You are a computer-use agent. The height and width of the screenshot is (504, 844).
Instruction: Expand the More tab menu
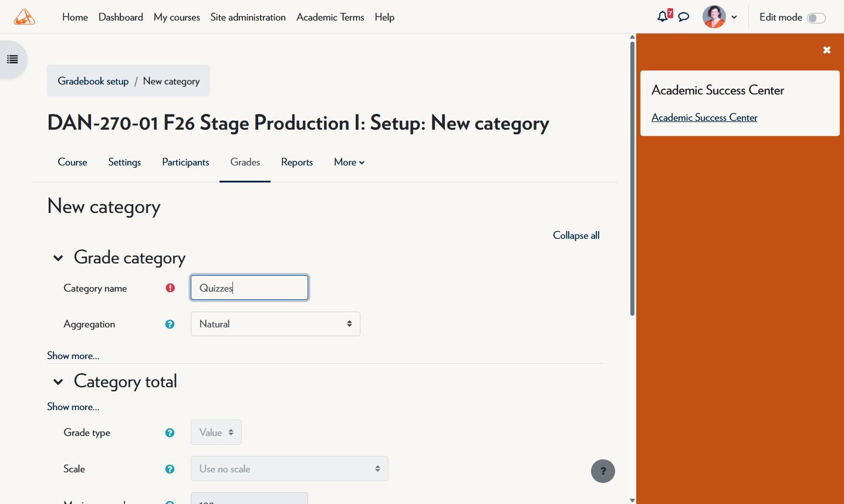pyautogui.click(x=349, y=162)
